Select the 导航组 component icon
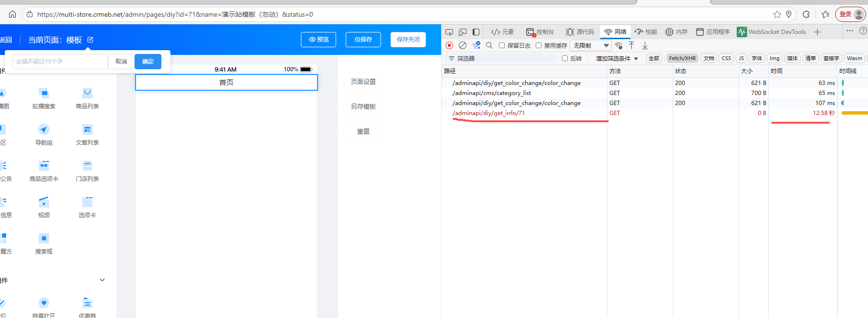Viewport: 868px width, 318px height. point(44,129)
